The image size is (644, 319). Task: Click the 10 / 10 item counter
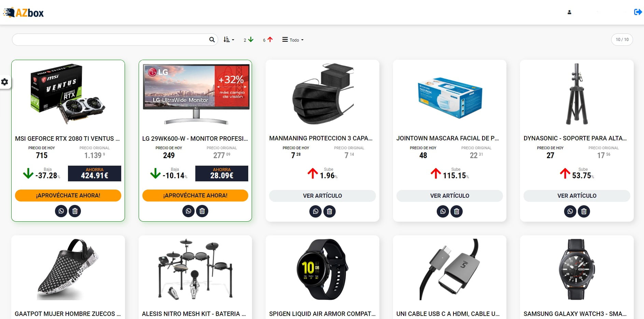[622, 40]
